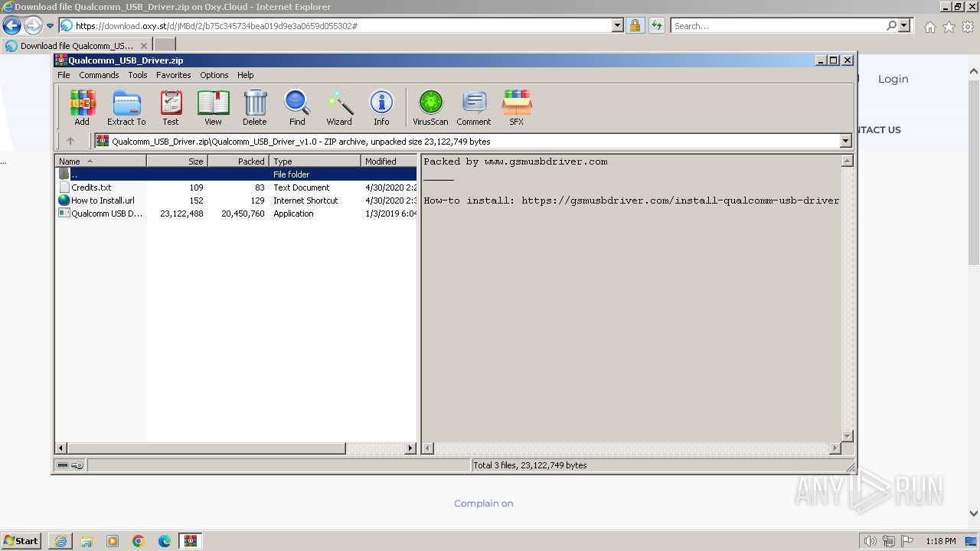Click the Extract To toolbar icon
The width and height of the screenshot is (980, 551).
click(x=126, y=107)
